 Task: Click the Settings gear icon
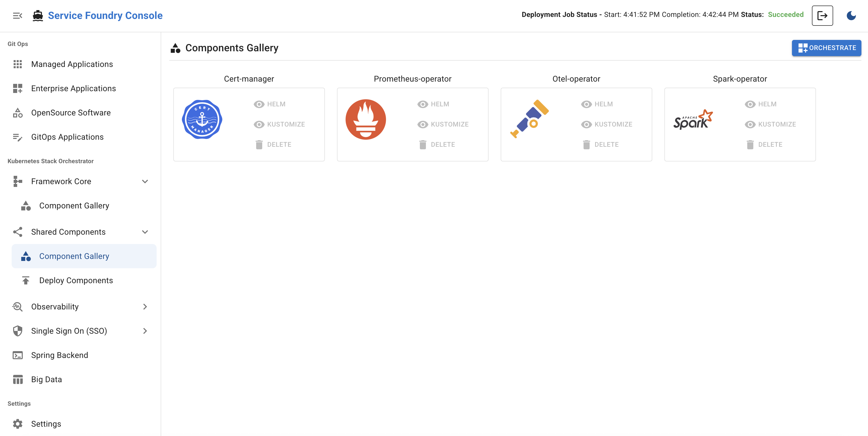coord(17,424)
